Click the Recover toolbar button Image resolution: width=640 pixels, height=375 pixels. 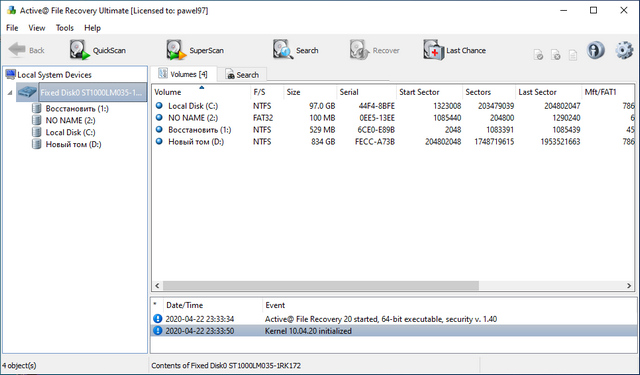coord(374,50)
